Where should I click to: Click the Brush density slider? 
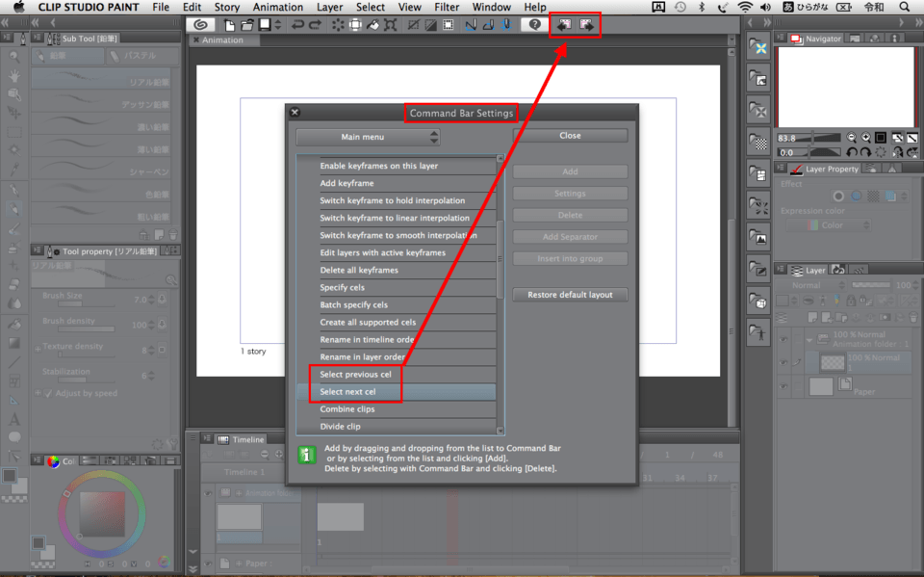86,328
